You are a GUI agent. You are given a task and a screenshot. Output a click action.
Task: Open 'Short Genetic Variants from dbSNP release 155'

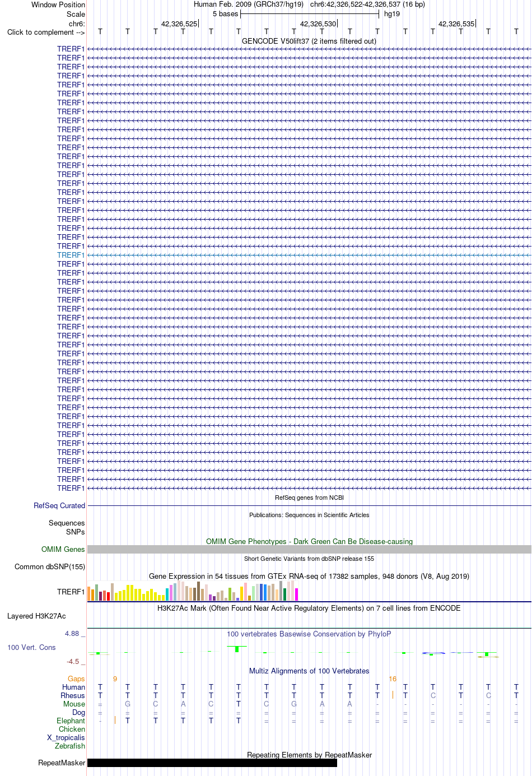point(309,559)
